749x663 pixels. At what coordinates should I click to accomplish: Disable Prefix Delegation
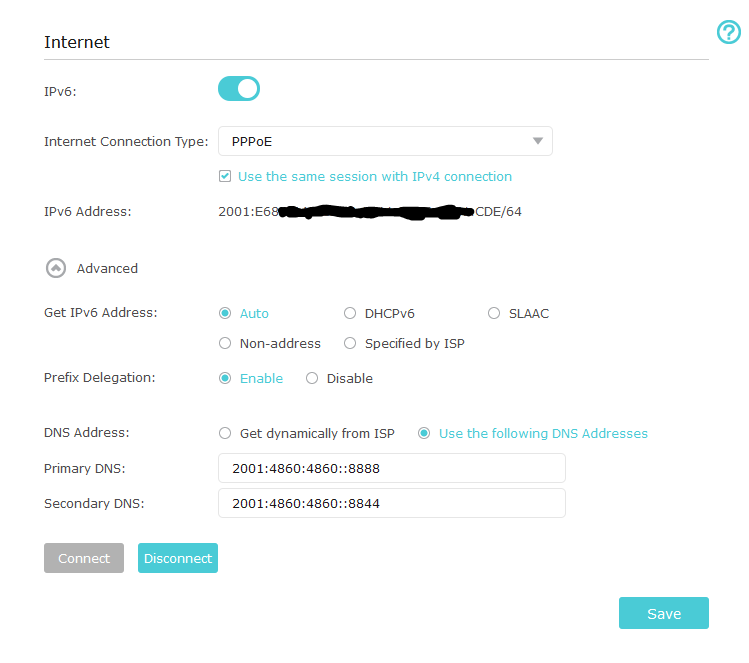312,378
